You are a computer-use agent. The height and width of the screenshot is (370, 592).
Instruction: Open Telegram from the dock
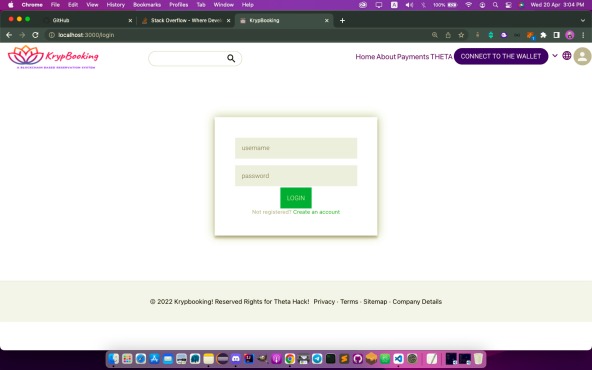[x=317, y=358]
